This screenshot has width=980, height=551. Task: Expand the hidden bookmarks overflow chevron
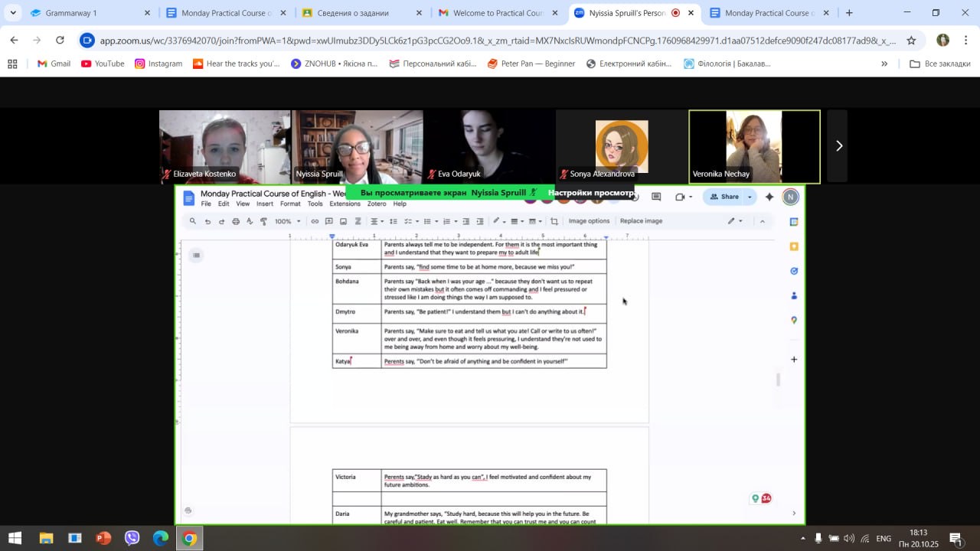(884, 64)
